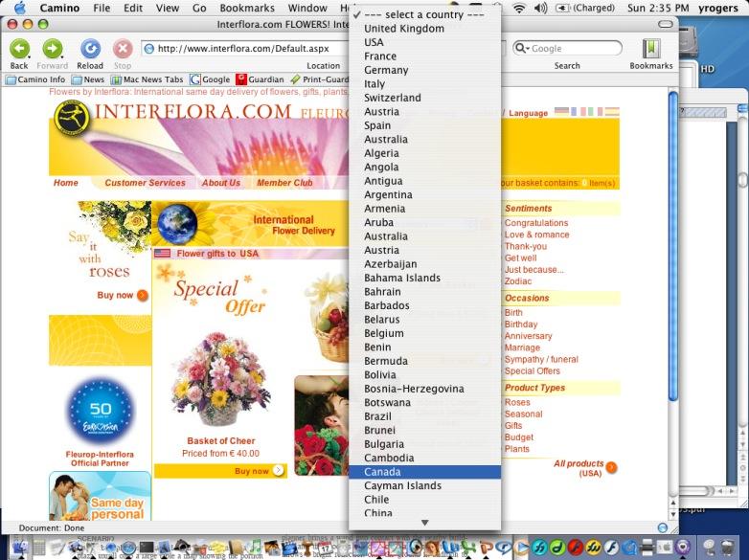Viewport: 749px width, 560px height.
Task: Open the Guardian bookmark
Action: point(261,79)
